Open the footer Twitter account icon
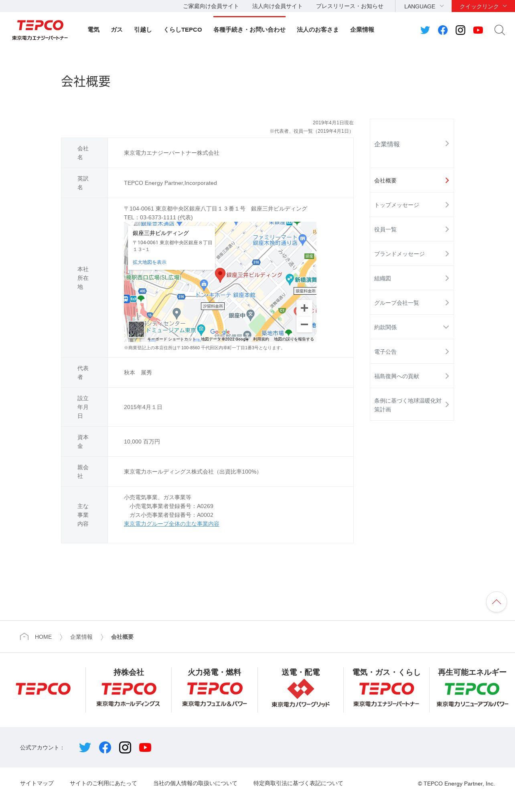The width and height of the screenshot is (515, 812). pos(85,747)
